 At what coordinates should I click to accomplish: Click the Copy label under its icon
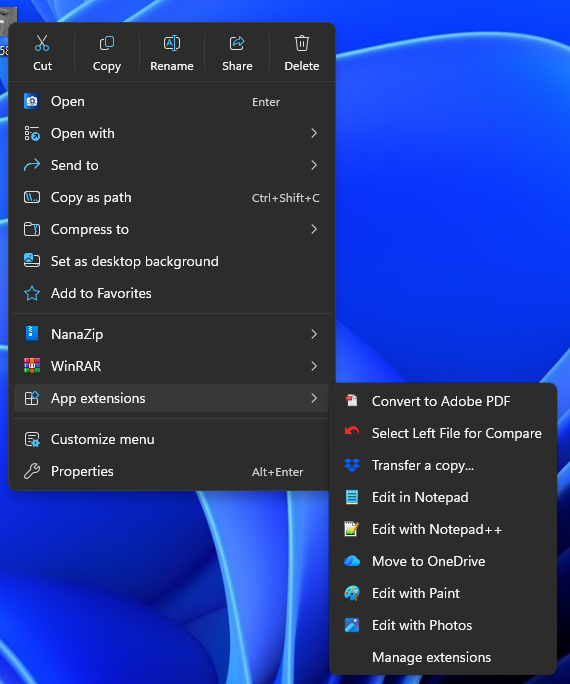pos(107,66)
